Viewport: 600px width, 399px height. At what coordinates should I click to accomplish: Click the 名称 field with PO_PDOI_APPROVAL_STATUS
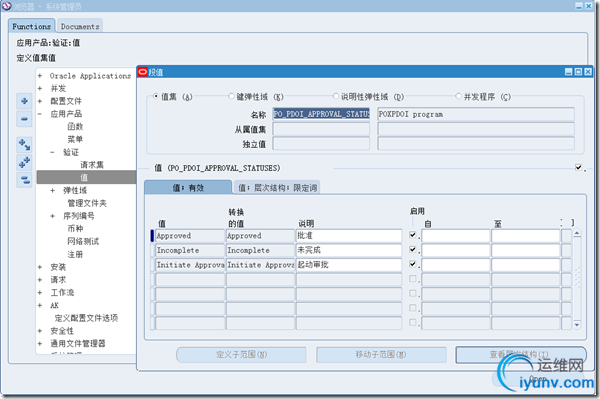tap(321, 114)
